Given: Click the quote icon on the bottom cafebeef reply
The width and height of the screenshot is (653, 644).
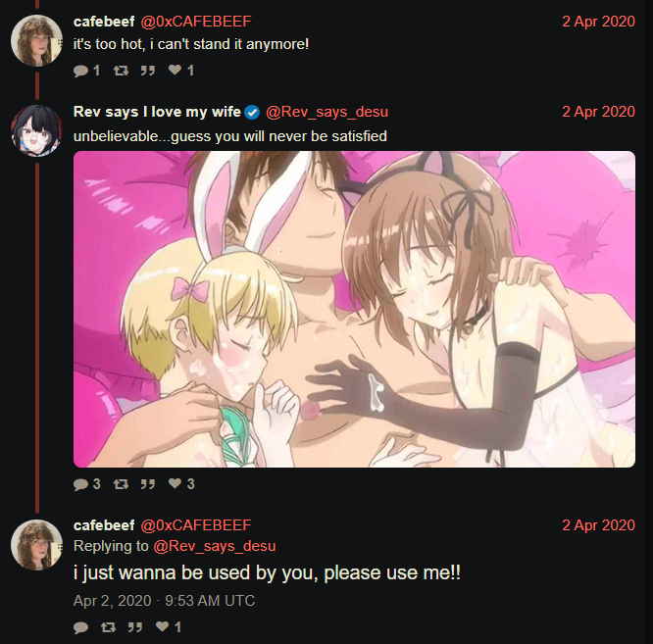Looking at the screenshot, I should click(135, 627).
